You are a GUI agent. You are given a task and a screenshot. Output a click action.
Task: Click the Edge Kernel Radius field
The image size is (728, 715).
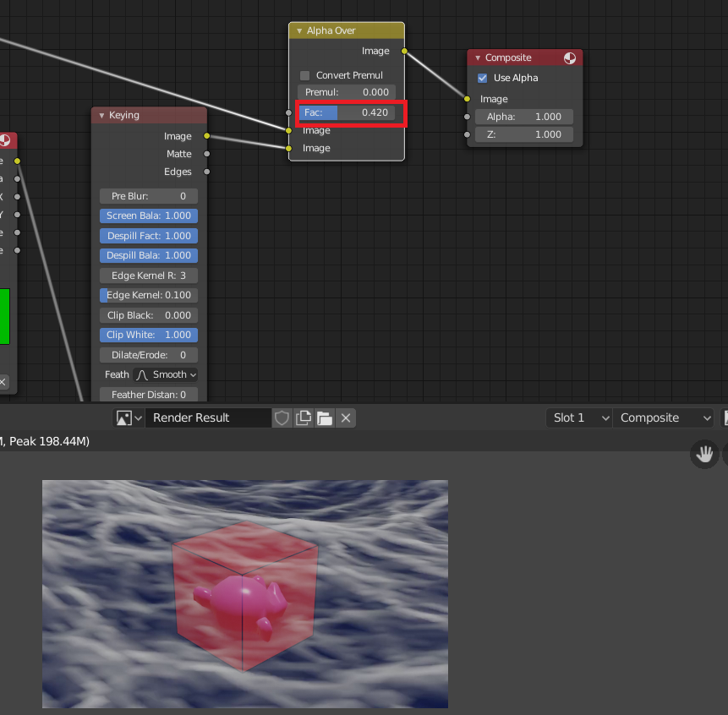coord(149,276)
